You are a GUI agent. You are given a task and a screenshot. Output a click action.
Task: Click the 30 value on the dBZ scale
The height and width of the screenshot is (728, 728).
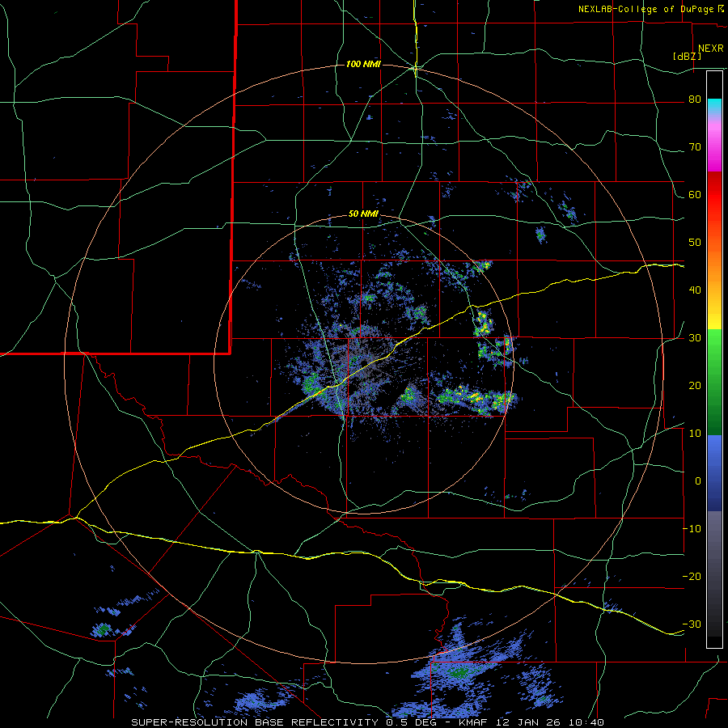[x=695, y=338]
